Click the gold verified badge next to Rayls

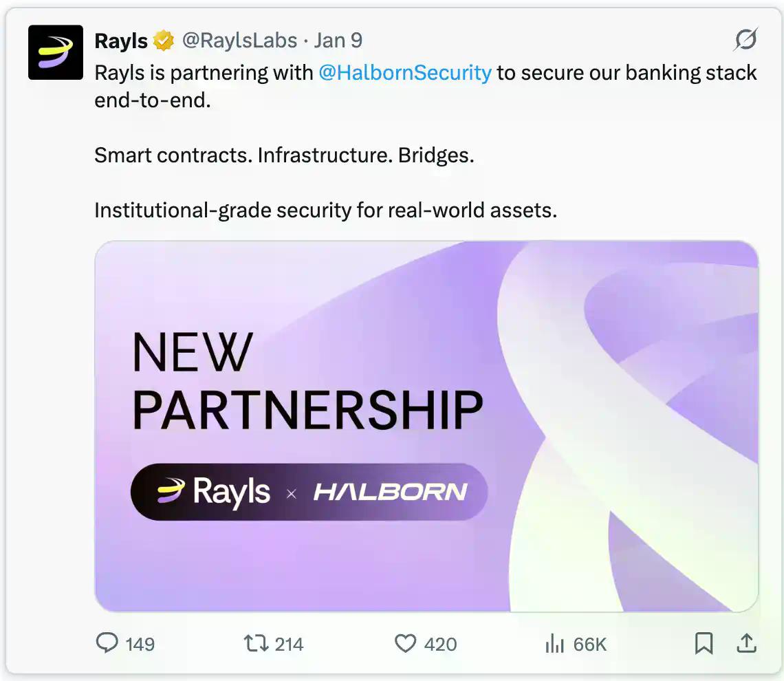tap(164, 41)
